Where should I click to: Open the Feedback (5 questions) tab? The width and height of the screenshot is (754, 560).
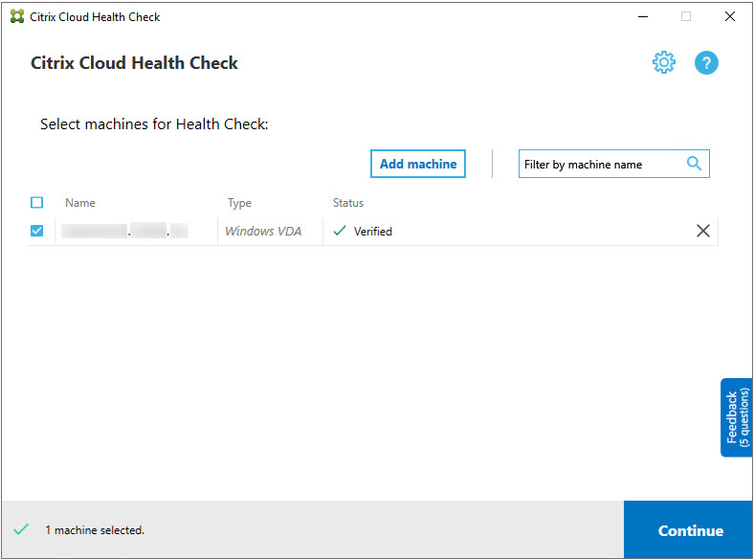(737, 417)
